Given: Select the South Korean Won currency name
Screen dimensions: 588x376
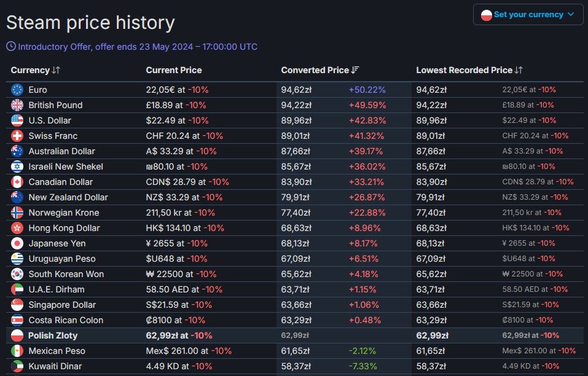Looking at the screenshot, I should 66,275.
